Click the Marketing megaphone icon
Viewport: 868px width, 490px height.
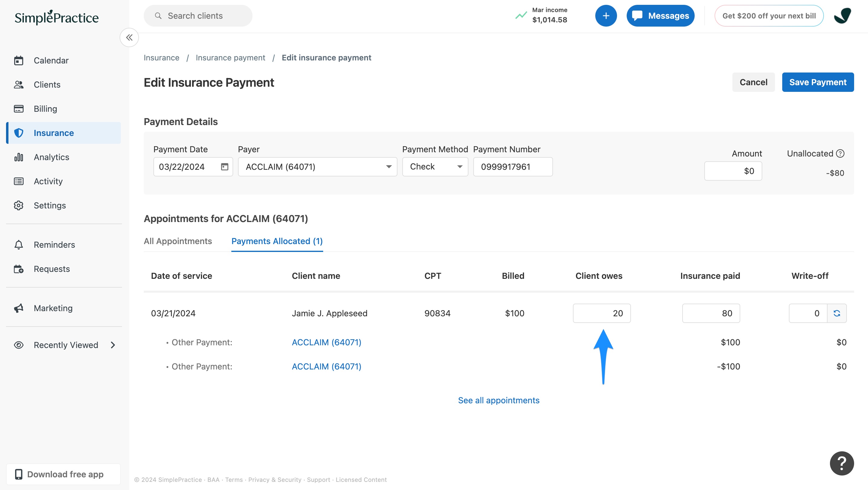[18, 308]
